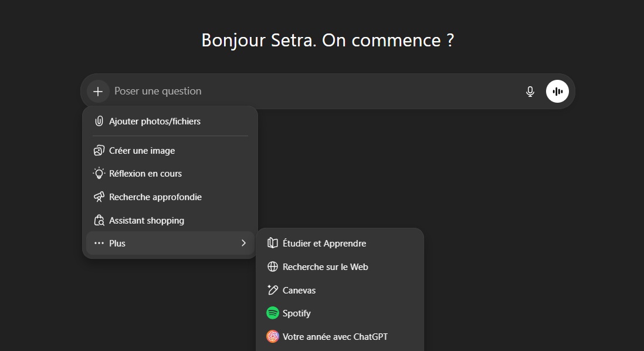Choose Assistant shopping from the menu
The height and width of the screenshot is (351, 644).
point(146,220)
